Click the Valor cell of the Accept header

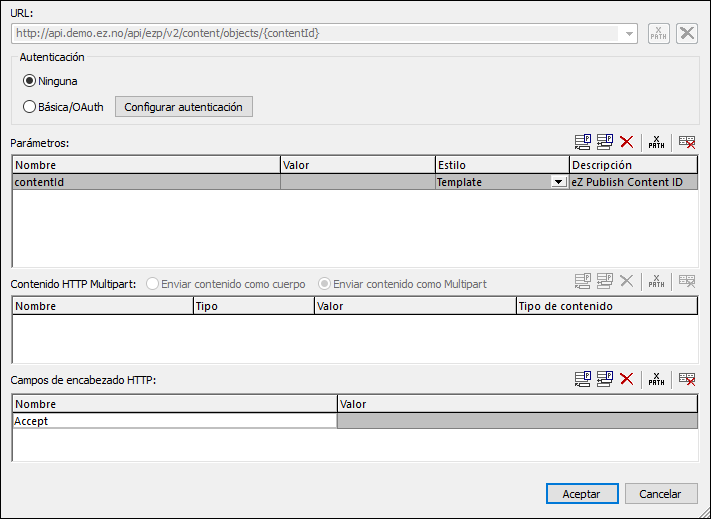coord(517,421)
